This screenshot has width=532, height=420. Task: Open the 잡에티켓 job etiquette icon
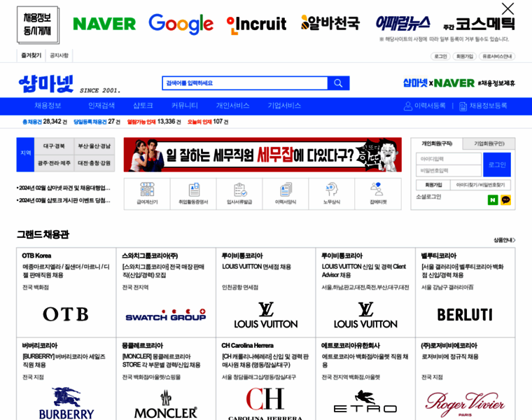[x=377, y=189]
